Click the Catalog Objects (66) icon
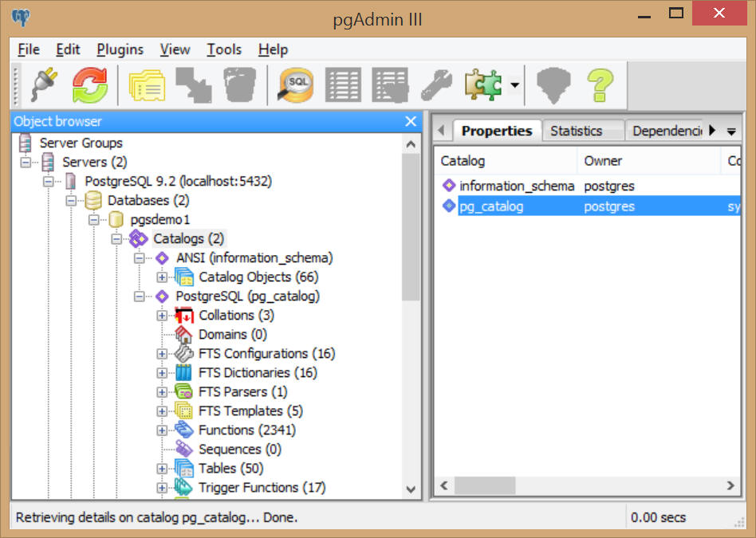This screenshot has height=538, width=756. tap(184, 277)
